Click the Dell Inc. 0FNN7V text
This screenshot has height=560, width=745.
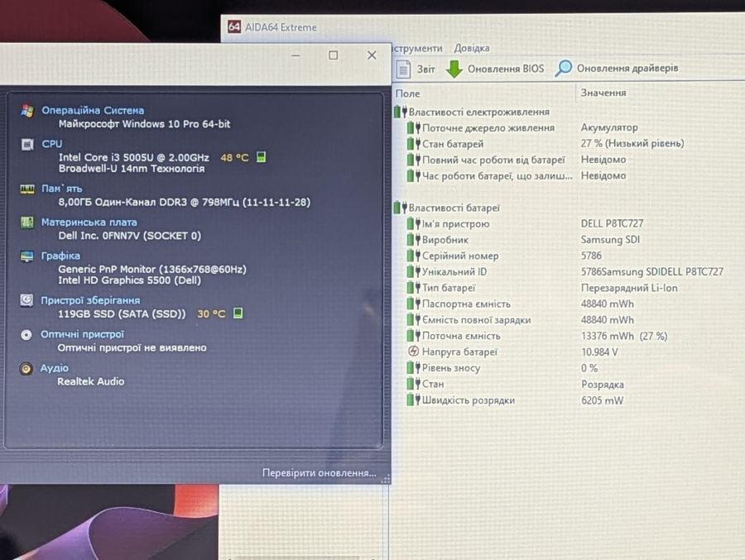click(x=129, y=236)
